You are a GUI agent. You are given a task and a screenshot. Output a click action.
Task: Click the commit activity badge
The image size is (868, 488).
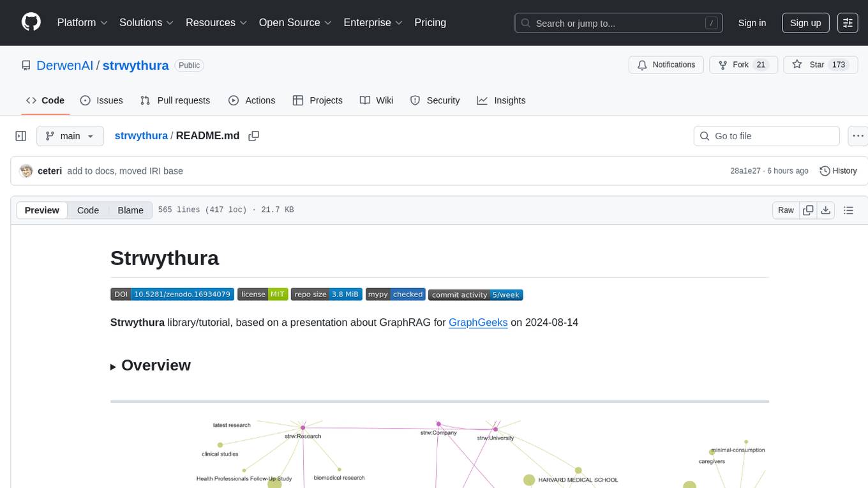[475, 294]
